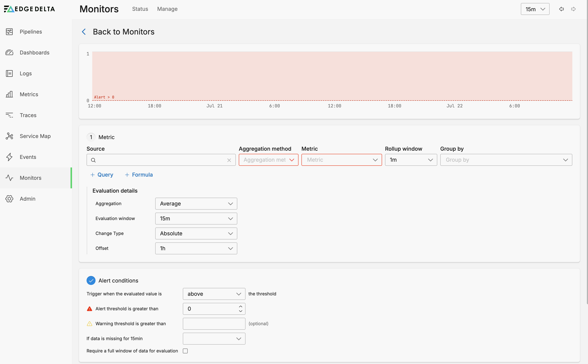
Task: Open the Metric selection dropdown
Action: click(x=341, y=160)
